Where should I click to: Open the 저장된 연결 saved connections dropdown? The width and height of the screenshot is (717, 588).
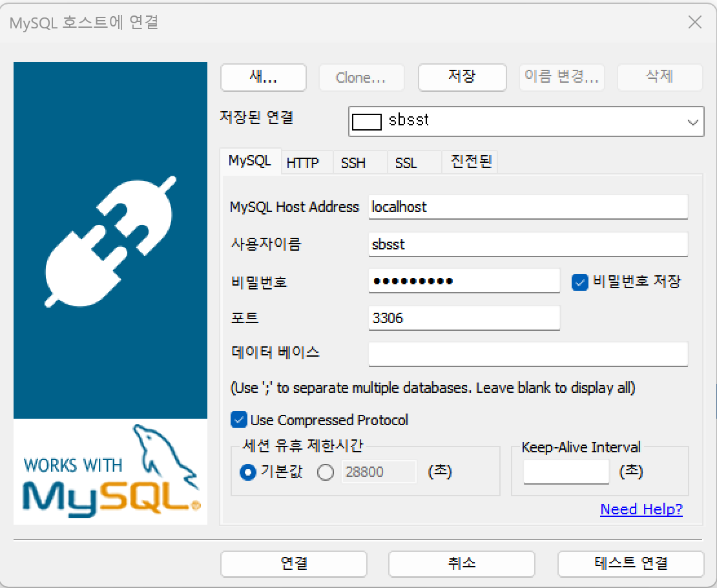pyautogui.click(x=526, y=121)
